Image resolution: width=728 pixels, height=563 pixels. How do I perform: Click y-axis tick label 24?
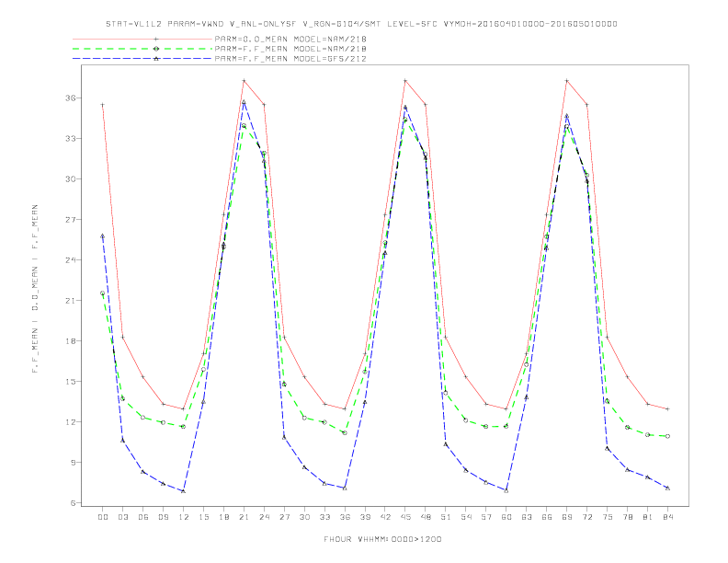point(70,259)
